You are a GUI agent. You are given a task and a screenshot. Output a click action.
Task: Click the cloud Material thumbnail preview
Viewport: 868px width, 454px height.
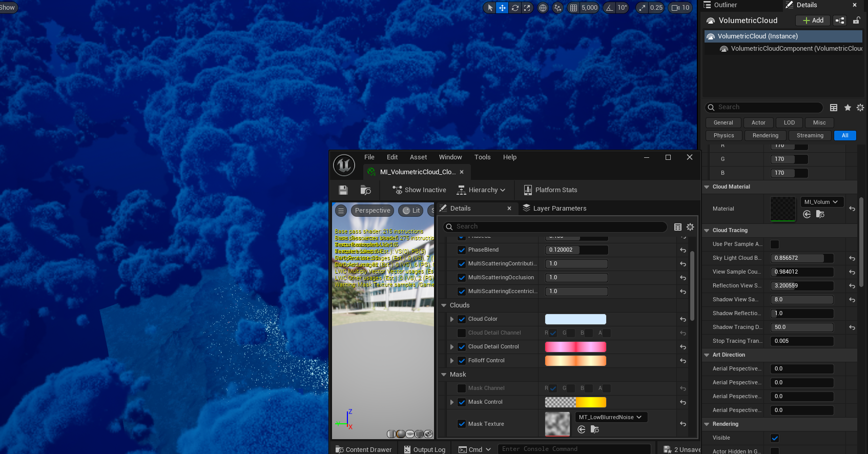pos(783,209)
